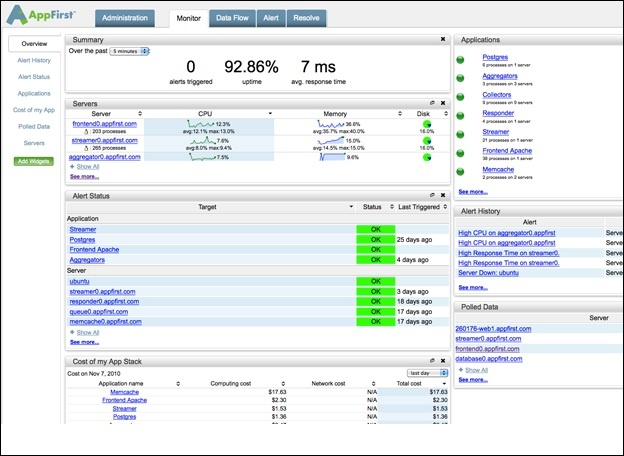Open queue0.appfirst.com in Alert Status
The width and height of the screenshot is (624, 456).
click(x=99, y=312)
